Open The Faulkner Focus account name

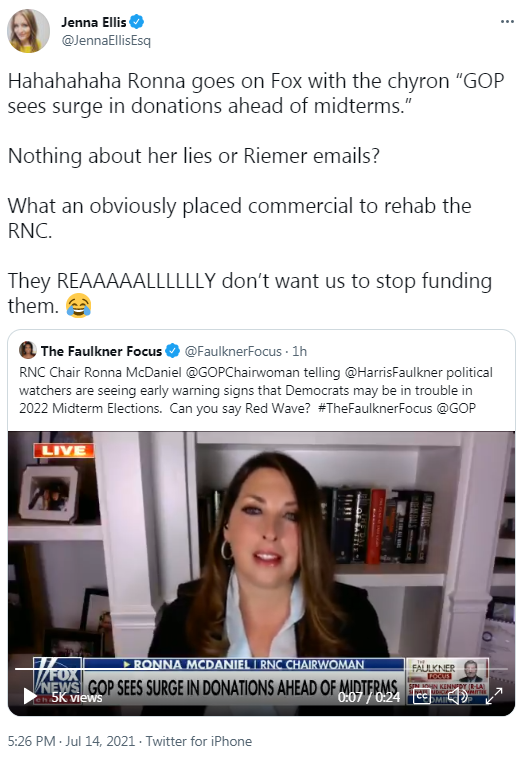click(101, 351)
